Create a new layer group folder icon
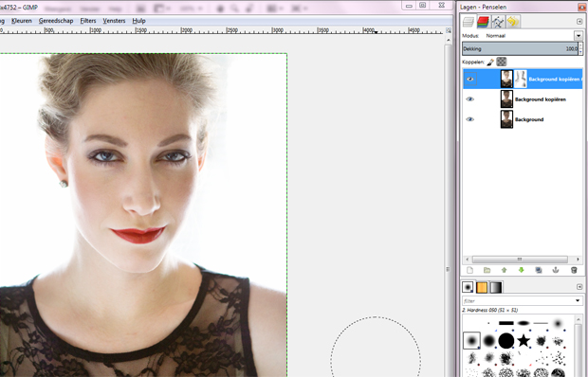Screen dimensions: 588x377 pos(487,270)
